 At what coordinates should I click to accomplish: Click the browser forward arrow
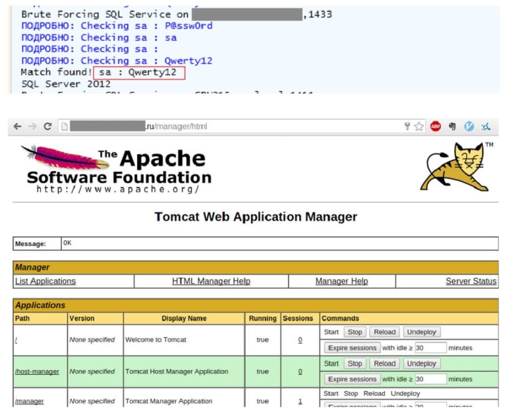tap(32, 126)
